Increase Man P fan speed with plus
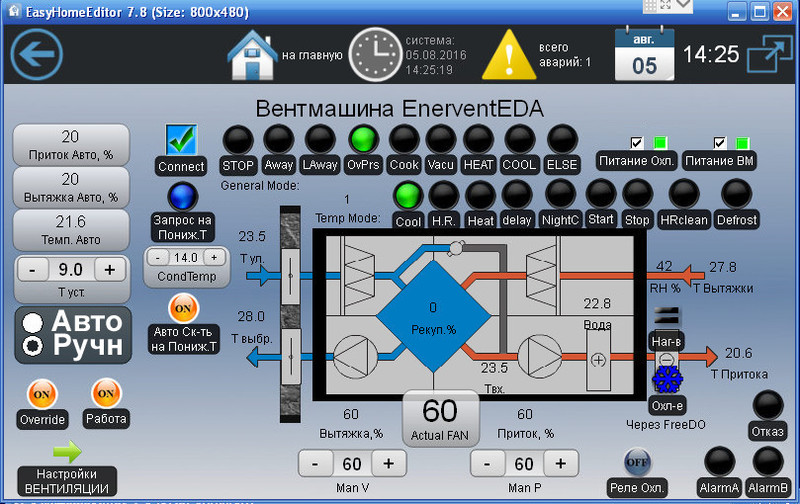The height and width of the screenshot is (504, 800). click(560, 464)
